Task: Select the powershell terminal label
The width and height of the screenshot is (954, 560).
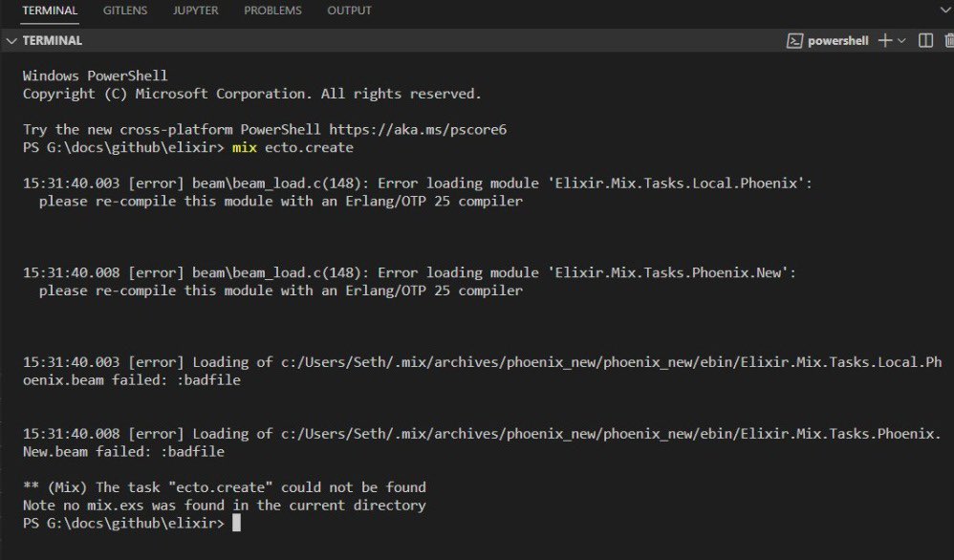Action: (x=837, y=41)
